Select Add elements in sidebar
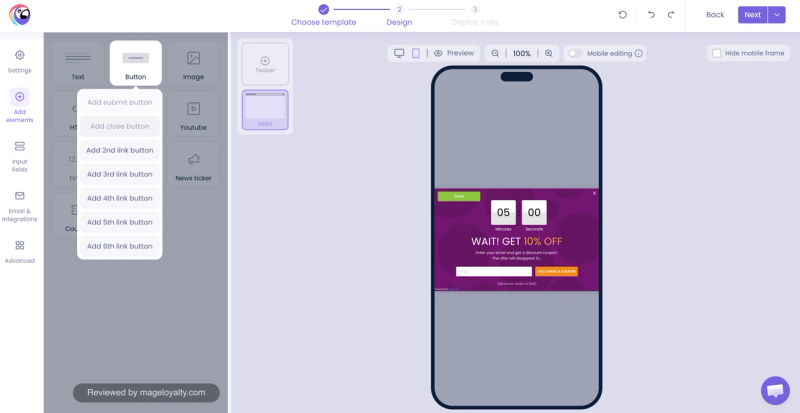Screen dimensions: 800x413 pos(19,105)
